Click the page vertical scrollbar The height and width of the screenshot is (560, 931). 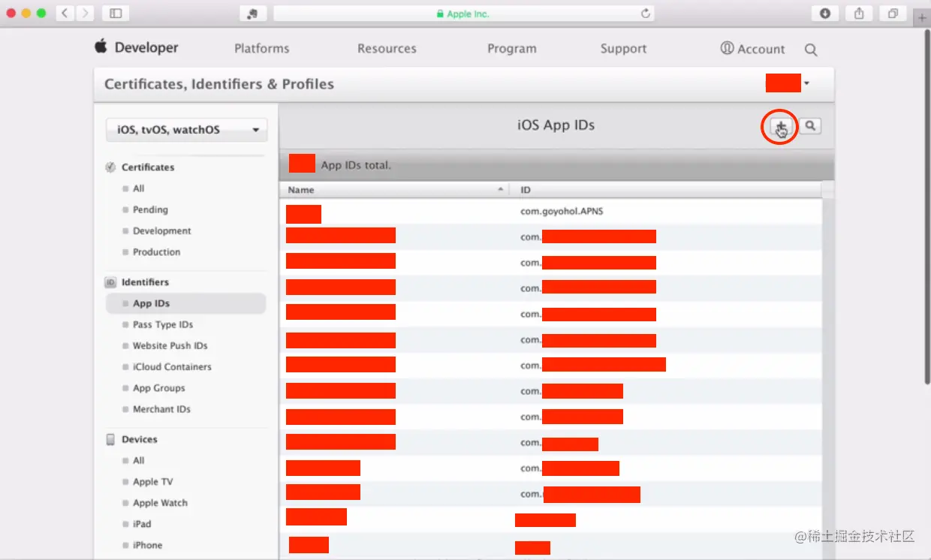pos(926,207)
